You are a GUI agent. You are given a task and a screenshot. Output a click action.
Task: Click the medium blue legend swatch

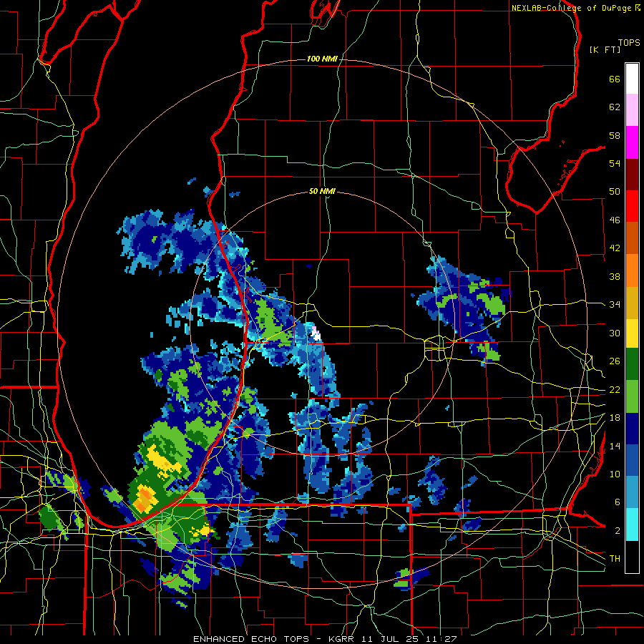click(632, 461)
